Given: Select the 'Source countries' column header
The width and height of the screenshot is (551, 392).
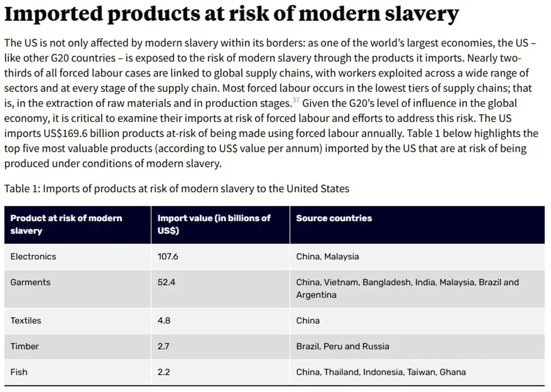Looking at the screenshot, I should coord(417,225).
